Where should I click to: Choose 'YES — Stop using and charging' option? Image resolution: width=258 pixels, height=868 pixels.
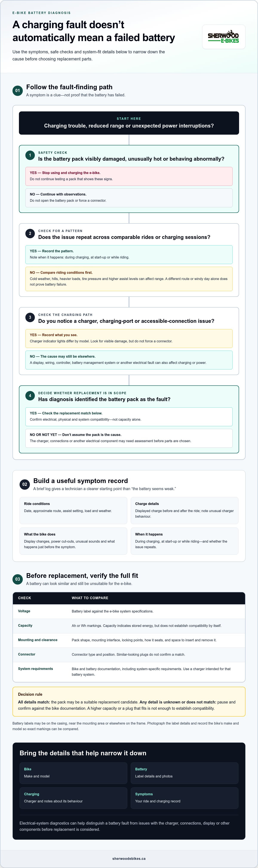pyautogui.click(x=129, y=176)
